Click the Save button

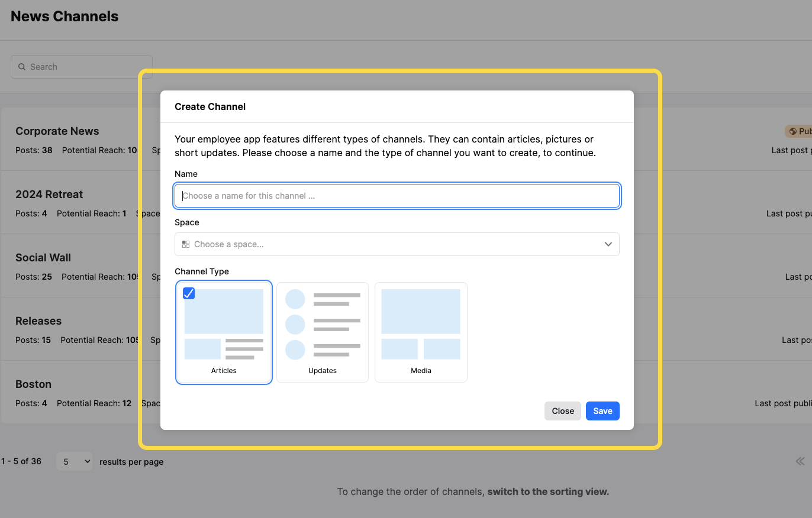[x=602, y=411]
